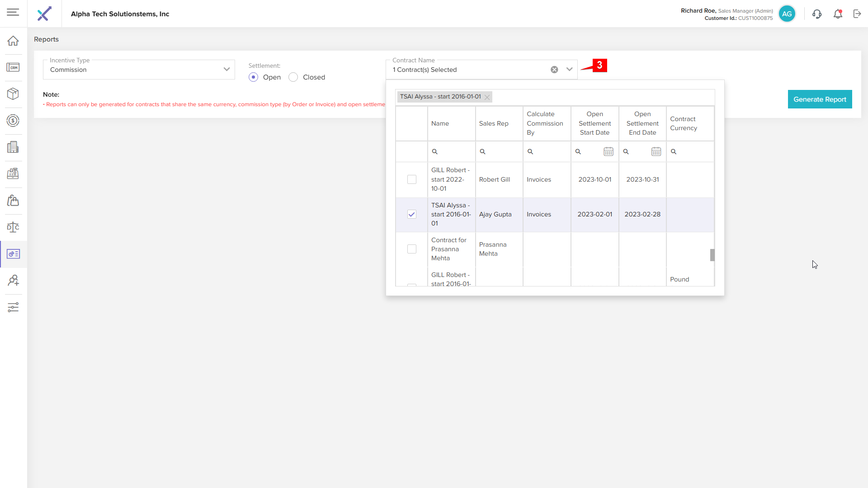
Task: Toggle the hamburger menu at top left
Action: click(13, 13)
